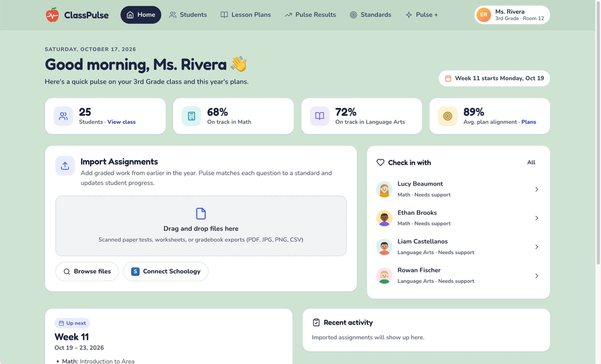Follow the Plans link
Viewport: 601px width, 364px height.
[529, 122]
